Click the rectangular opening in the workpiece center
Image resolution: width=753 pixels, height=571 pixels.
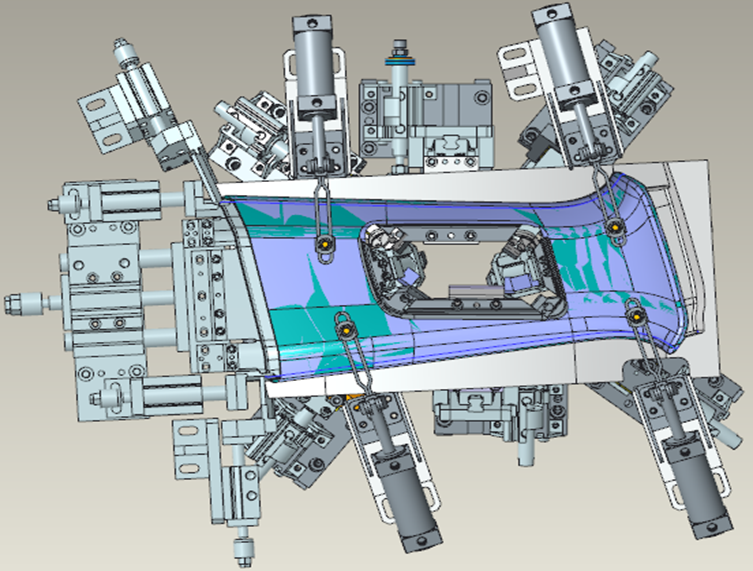463,272
